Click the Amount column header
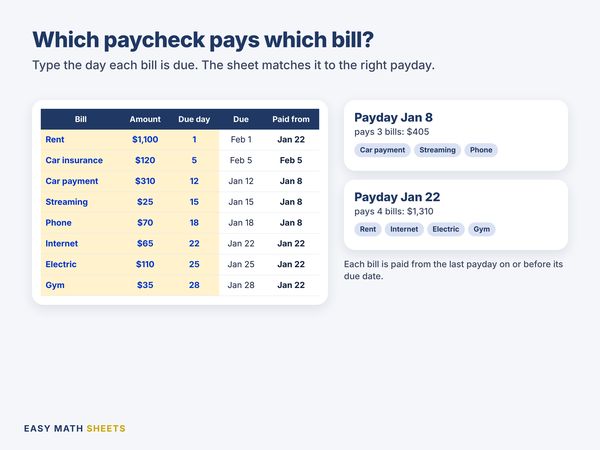Screen dimensions: 600x450 pyautogui.click(x=145, y=119)
